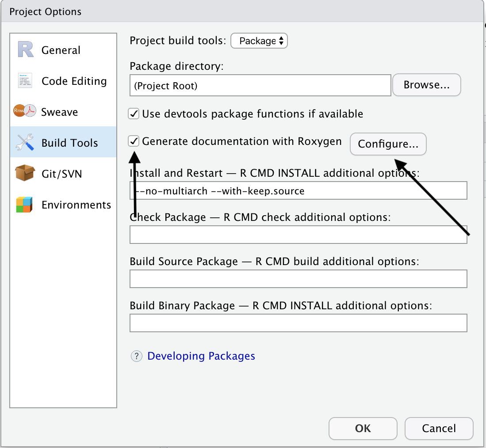This screenshot has height=448, width=486.
Task: Click the Sweave Rnw PDF icon
Action: point(24,112)
